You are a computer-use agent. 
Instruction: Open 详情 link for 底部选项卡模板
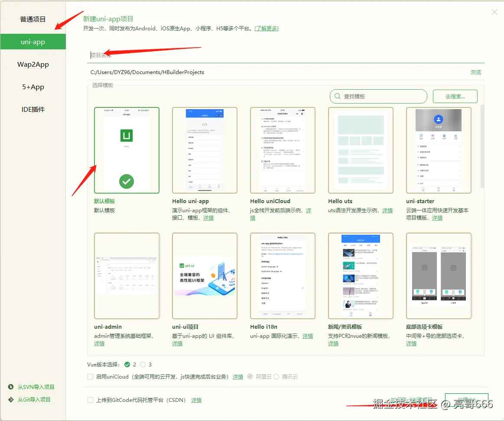pos(411,343)
